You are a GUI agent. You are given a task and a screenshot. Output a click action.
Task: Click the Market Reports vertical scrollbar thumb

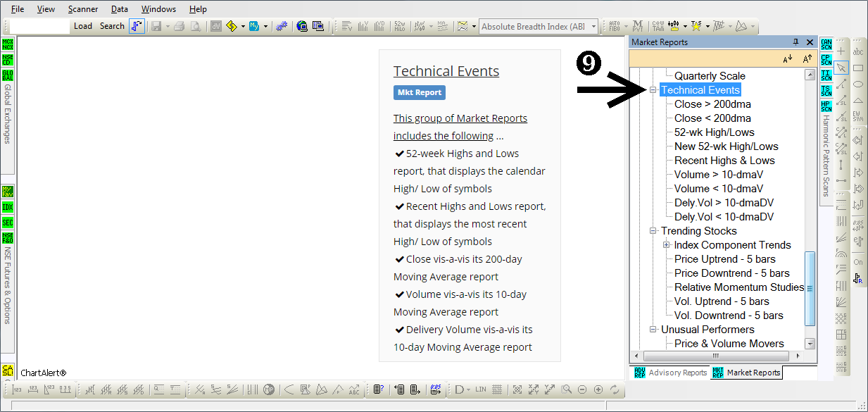click(x=810, y=288)
